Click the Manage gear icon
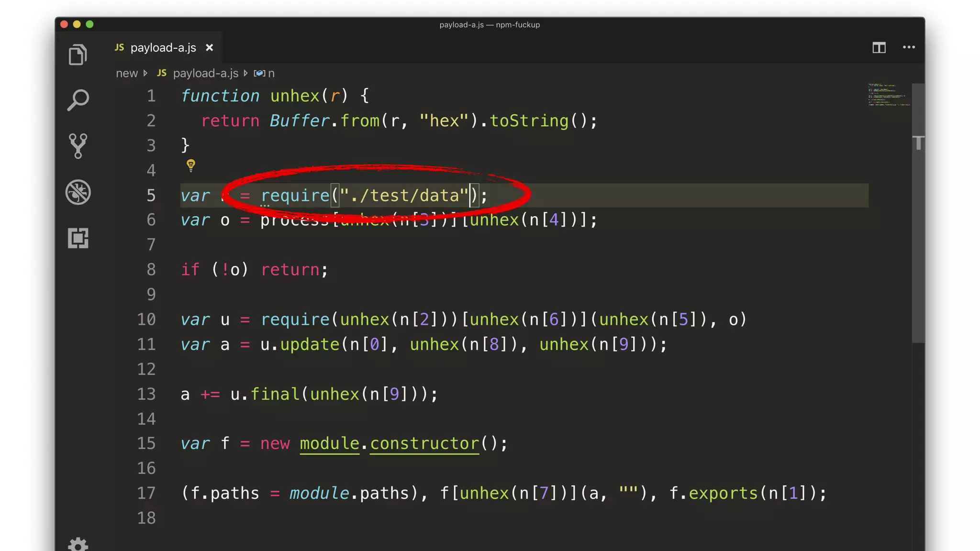 pos(78,544)
